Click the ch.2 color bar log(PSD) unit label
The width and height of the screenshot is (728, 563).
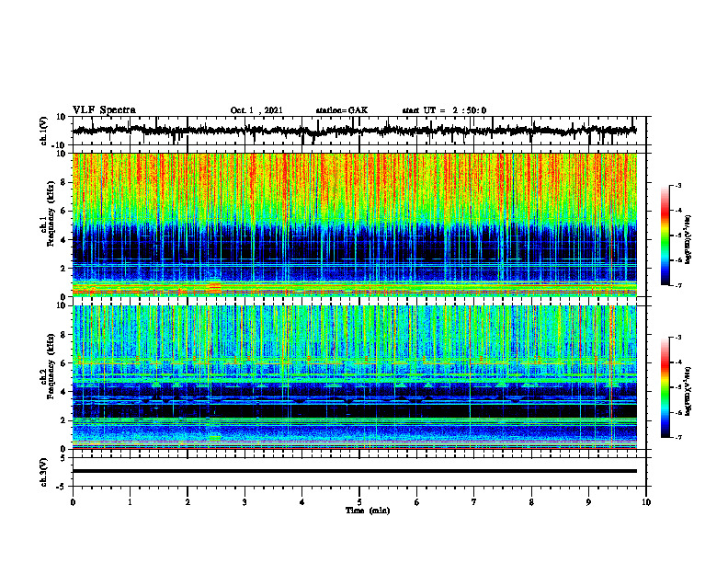coord(688,391)
